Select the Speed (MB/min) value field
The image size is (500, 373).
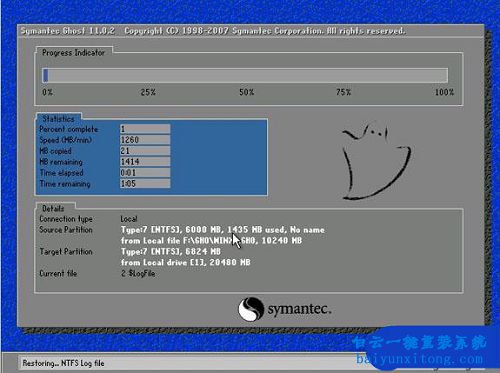(145, 140)
